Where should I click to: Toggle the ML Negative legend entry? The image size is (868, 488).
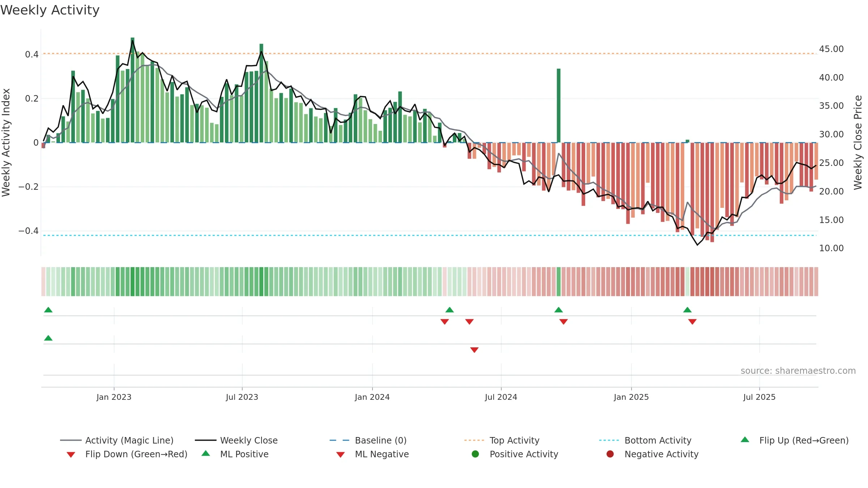pyautogui.click(x=373, y=454)
